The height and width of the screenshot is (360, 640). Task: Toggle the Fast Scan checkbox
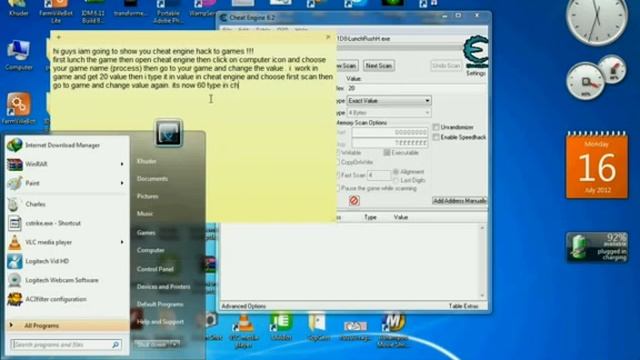[x=338, y=175]
